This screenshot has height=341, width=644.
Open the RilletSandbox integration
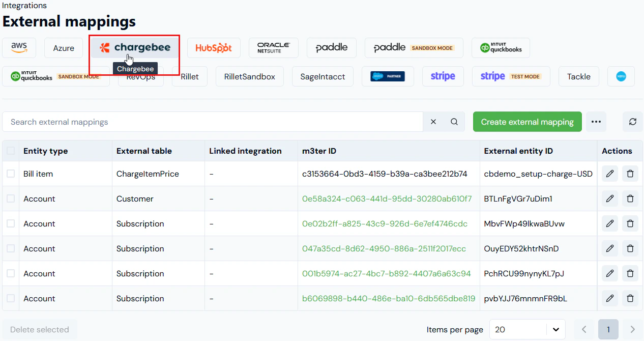tap(250, 76)
